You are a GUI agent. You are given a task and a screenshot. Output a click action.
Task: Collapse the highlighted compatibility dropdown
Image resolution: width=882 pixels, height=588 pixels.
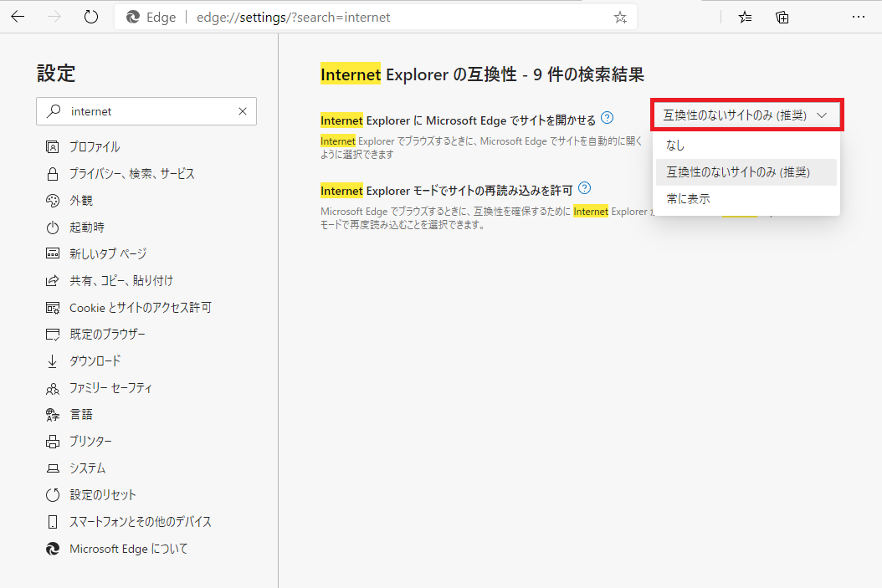746,115
